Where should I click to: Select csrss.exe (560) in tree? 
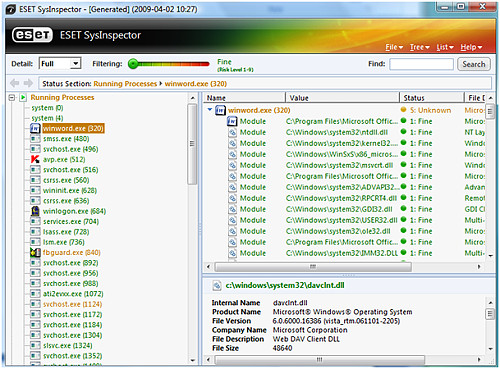pos(66,180)
